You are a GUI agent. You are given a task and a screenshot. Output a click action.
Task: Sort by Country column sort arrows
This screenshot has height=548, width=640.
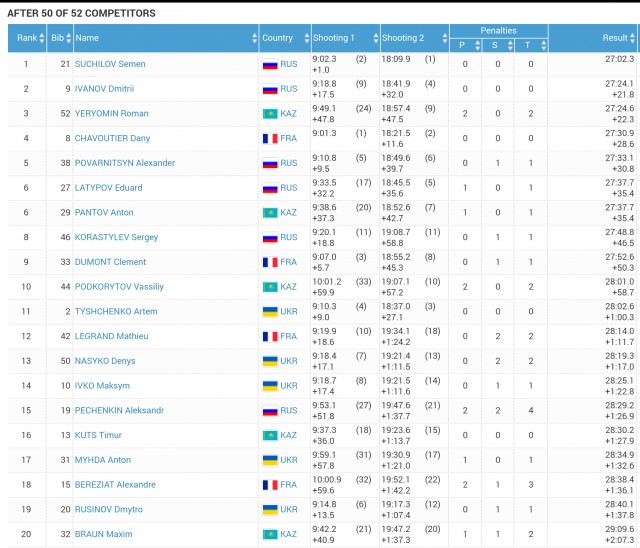pos(307,38)
